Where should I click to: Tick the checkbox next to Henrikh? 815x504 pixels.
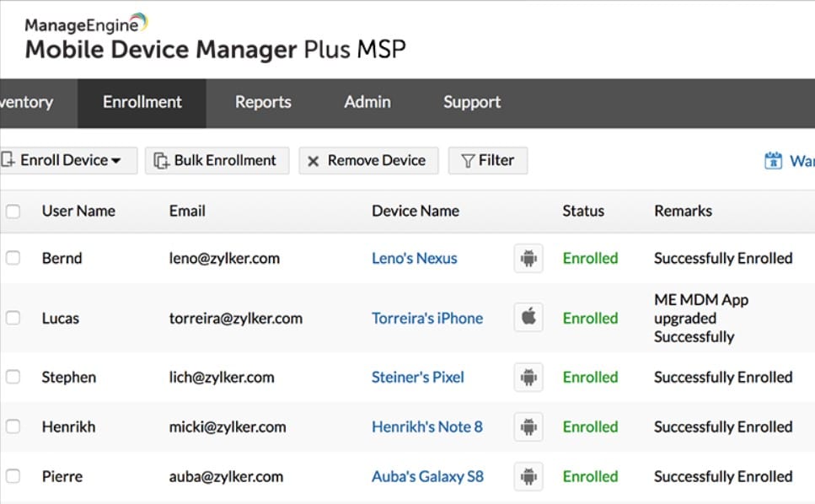pyautogui.click(x=13, y=427)
